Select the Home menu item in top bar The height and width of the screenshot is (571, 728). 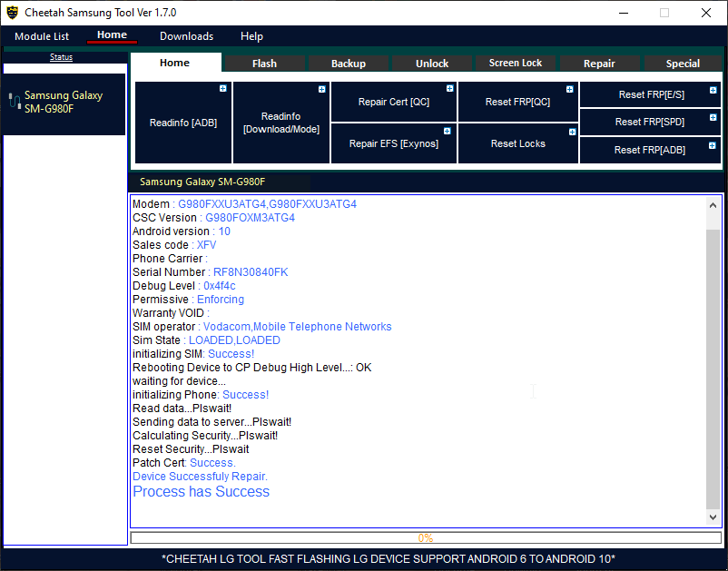[x=112, y=35]
